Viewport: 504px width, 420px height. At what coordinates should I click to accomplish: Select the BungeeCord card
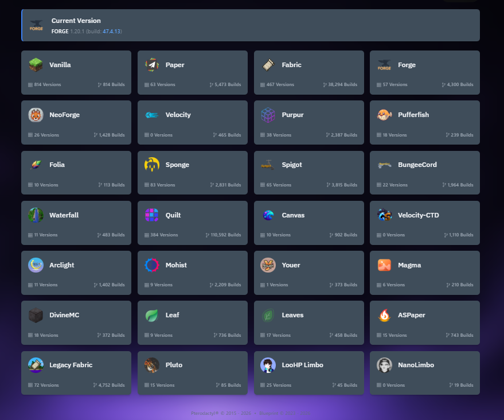[x=424, y=172]
